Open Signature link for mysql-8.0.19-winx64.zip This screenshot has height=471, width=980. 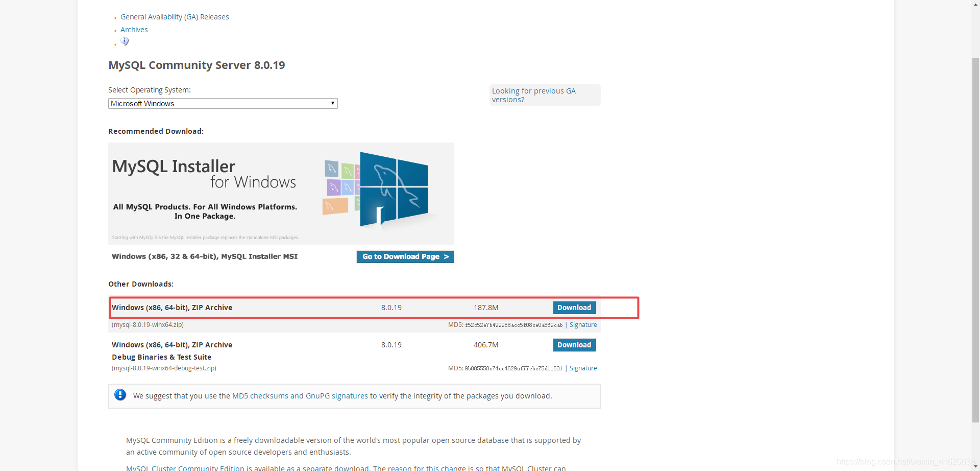pos(583,325)
